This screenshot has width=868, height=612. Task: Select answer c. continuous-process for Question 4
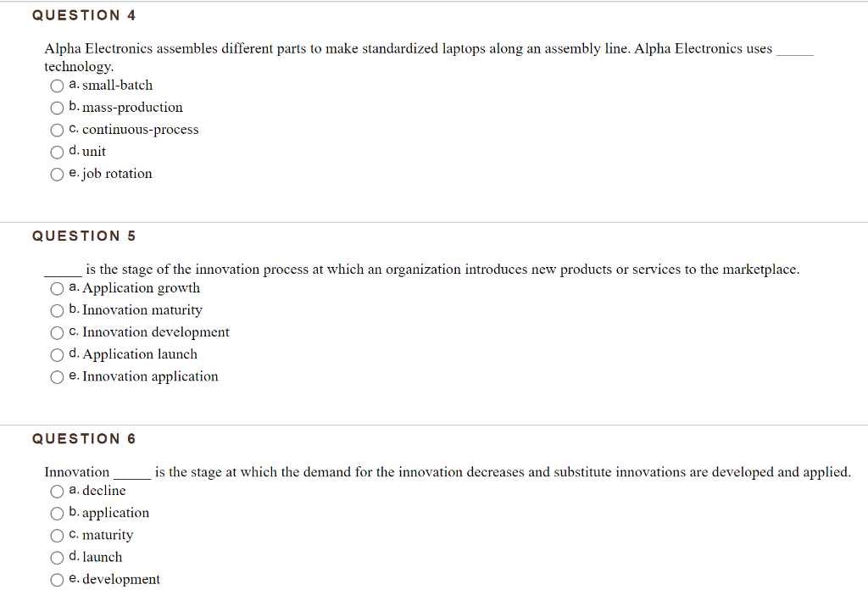[56, 130]
